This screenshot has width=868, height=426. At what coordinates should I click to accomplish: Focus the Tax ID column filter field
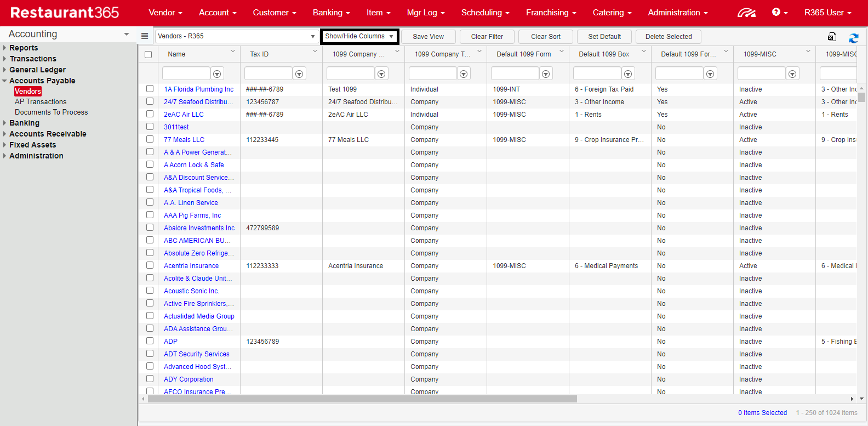point(268,73)
